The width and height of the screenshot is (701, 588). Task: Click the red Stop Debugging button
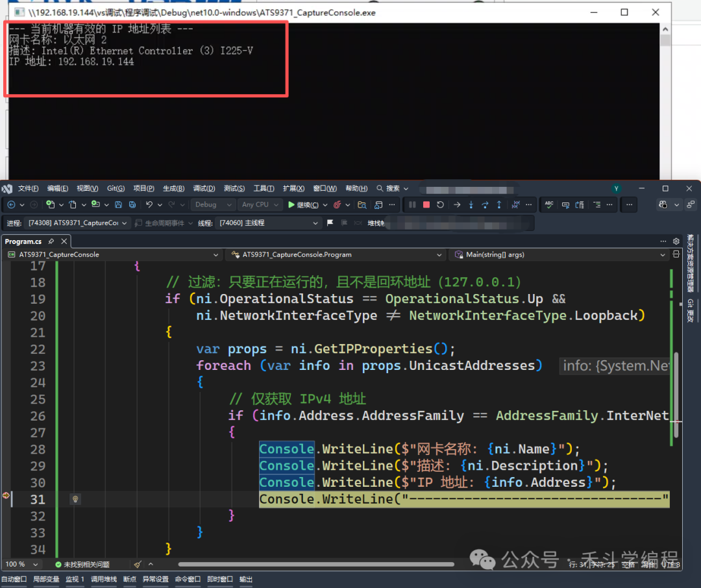coord(426,204)
